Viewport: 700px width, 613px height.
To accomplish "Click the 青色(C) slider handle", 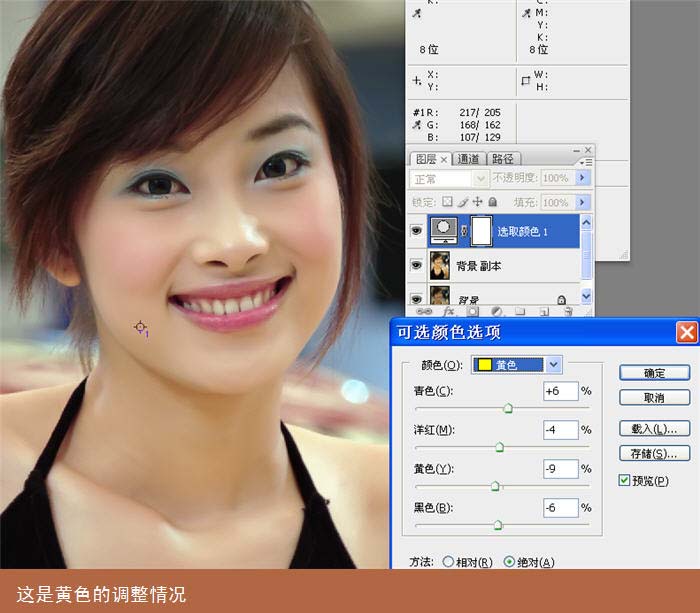I will (508, 408).
